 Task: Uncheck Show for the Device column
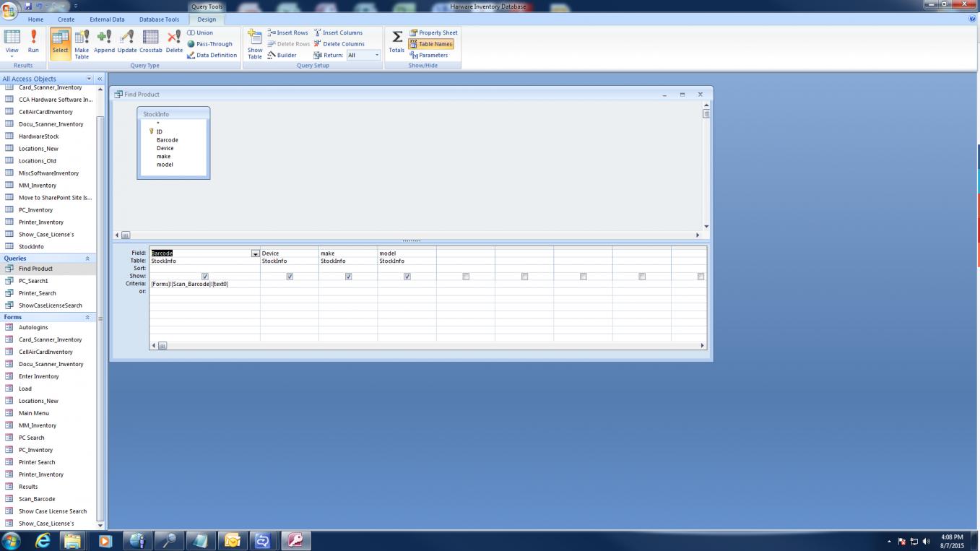click(x=290, y=277)
